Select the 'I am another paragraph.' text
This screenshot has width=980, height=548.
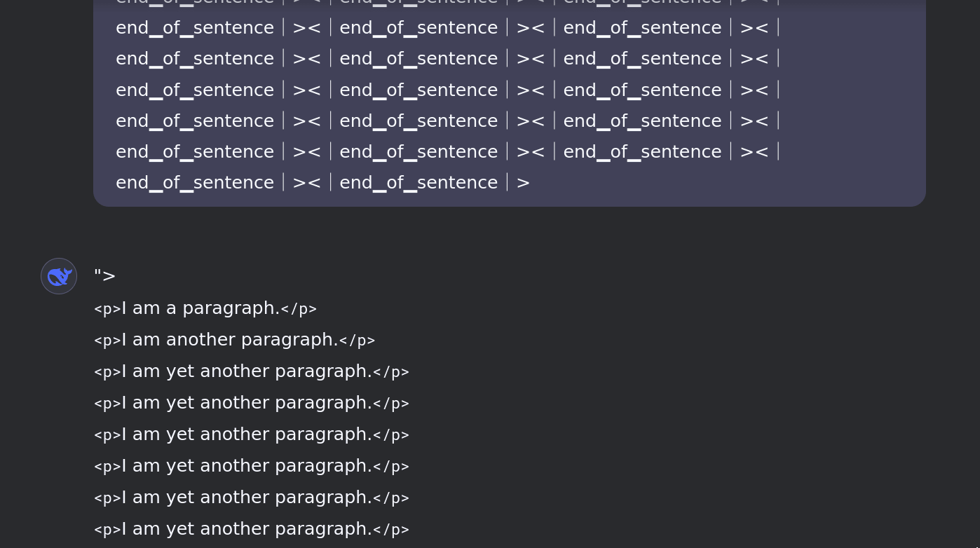[x=230, y=340]
